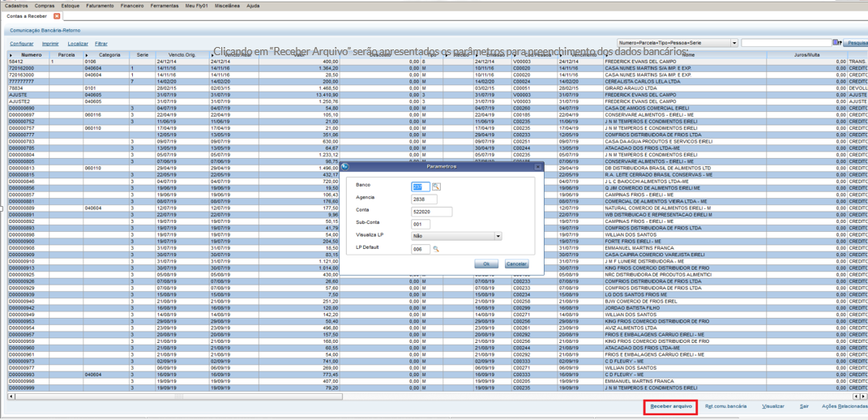
Task: Open the Numero+Parcela+Tipo+Pessoa+Serie index dropdown
Action: (734, 43)
